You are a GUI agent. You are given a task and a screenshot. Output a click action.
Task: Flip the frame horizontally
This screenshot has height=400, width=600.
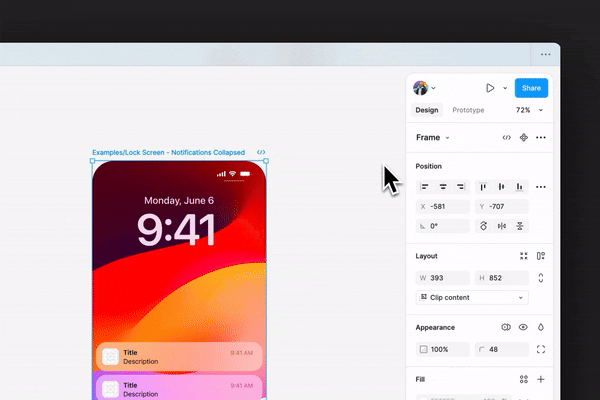[x=502, y=226]
